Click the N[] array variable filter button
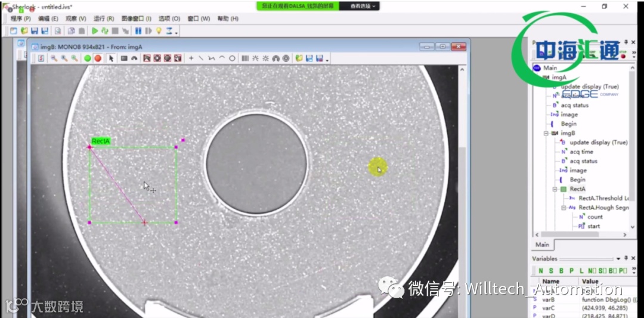 click(x=592, y=271)
